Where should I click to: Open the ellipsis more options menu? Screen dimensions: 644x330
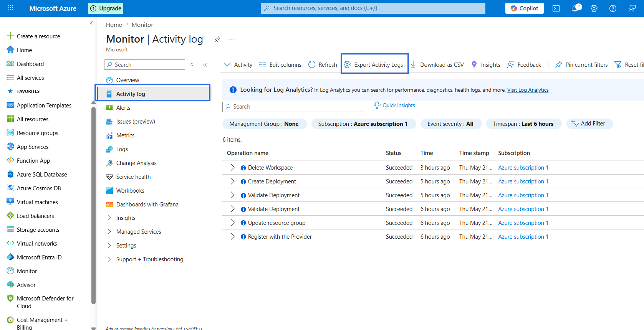click(231, 39)
